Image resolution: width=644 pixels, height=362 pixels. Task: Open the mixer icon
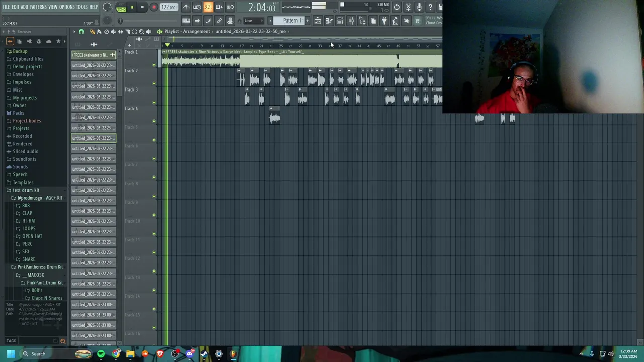(351, 21)
